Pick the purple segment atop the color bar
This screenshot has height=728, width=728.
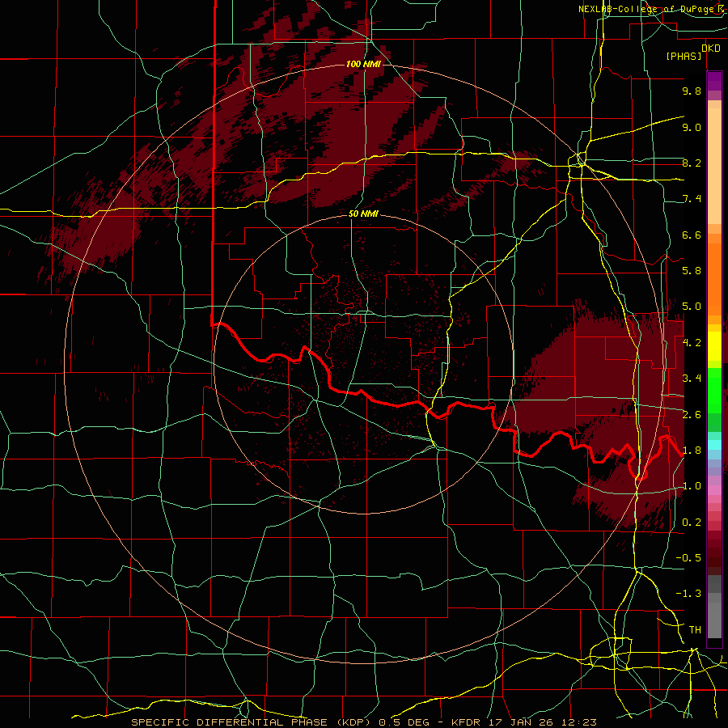[x=714, y=81]
